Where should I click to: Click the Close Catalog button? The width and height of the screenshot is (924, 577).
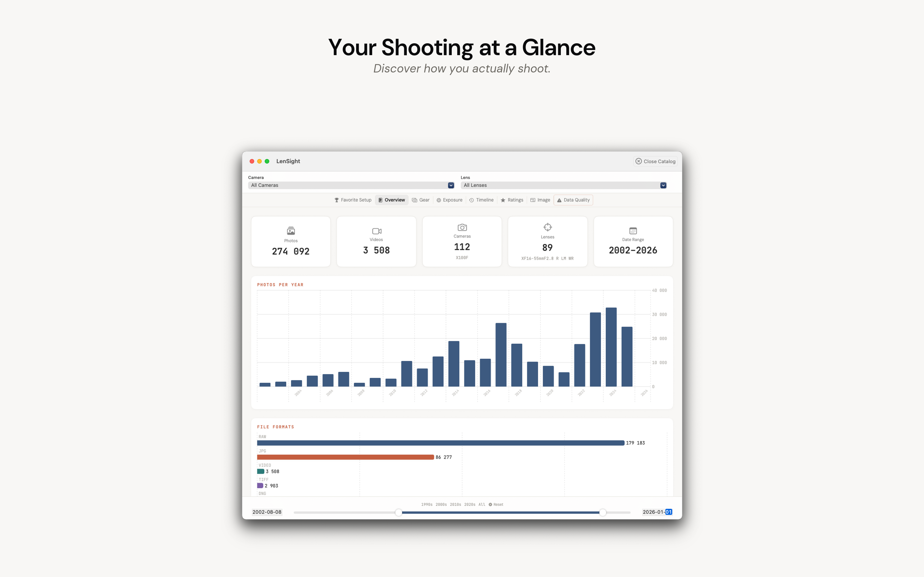655,161
